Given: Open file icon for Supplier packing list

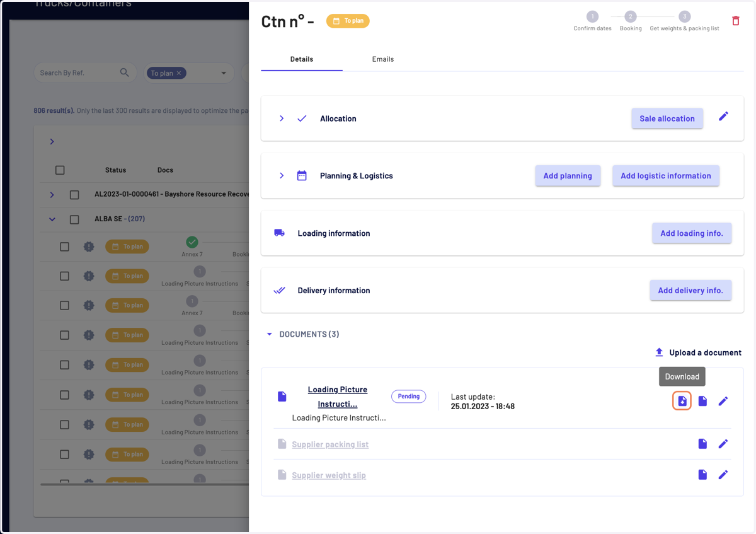Looking at the screenshot, I should (x=702, y=444).
